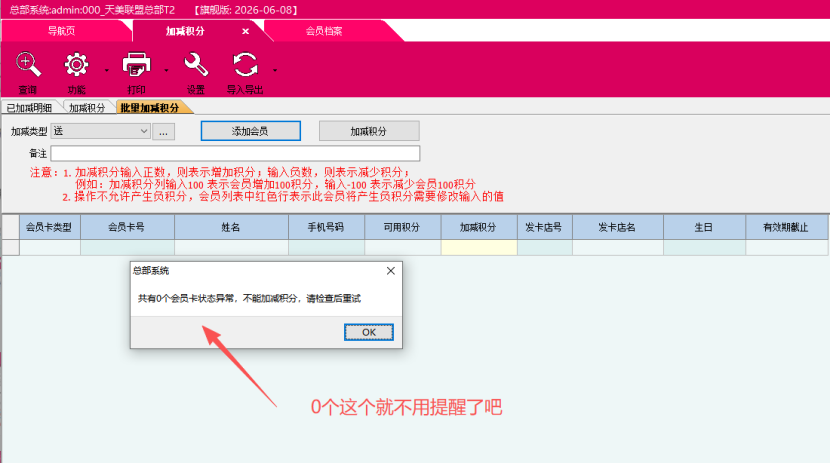Click the 姓名 column header
The image size is (830, 463).
coord(231,227)
